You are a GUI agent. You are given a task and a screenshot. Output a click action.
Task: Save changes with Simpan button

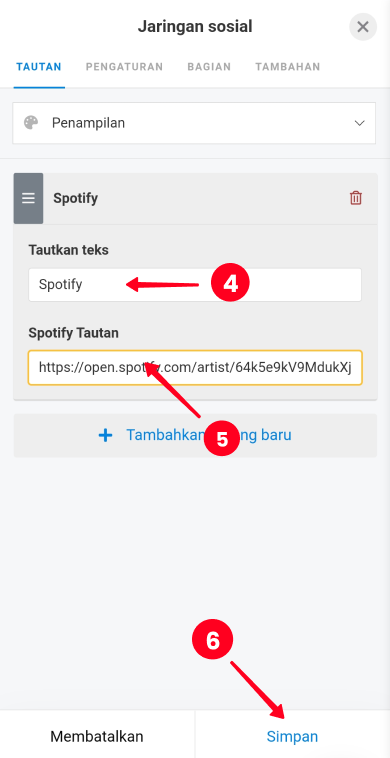click(292, 736)
